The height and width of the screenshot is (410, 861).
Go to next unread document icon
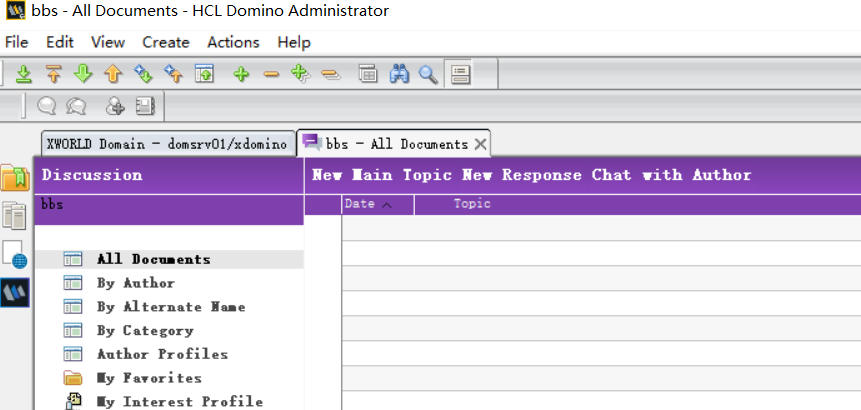pyautogui.click(x=143, y=74)
